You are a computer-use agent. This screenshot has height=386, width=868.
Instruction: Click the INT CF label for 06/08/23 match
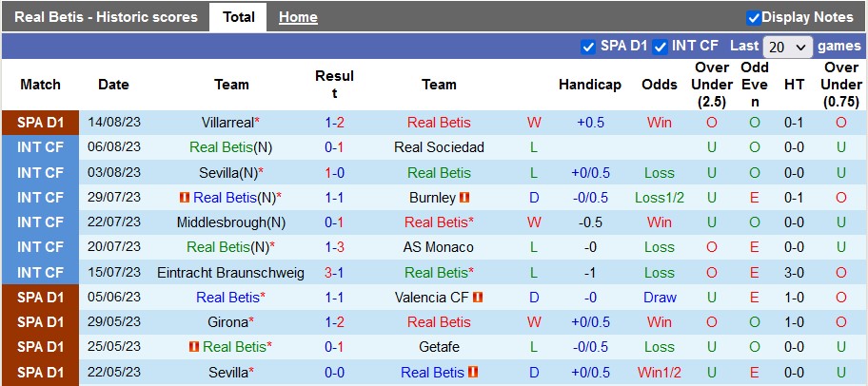[x=40, y=147]
